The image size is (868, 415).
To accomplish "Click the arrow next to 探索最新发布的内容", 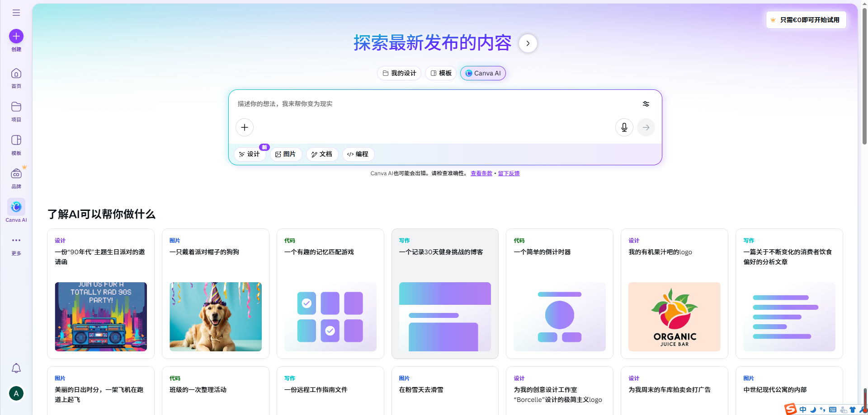I will coord(528,43).
